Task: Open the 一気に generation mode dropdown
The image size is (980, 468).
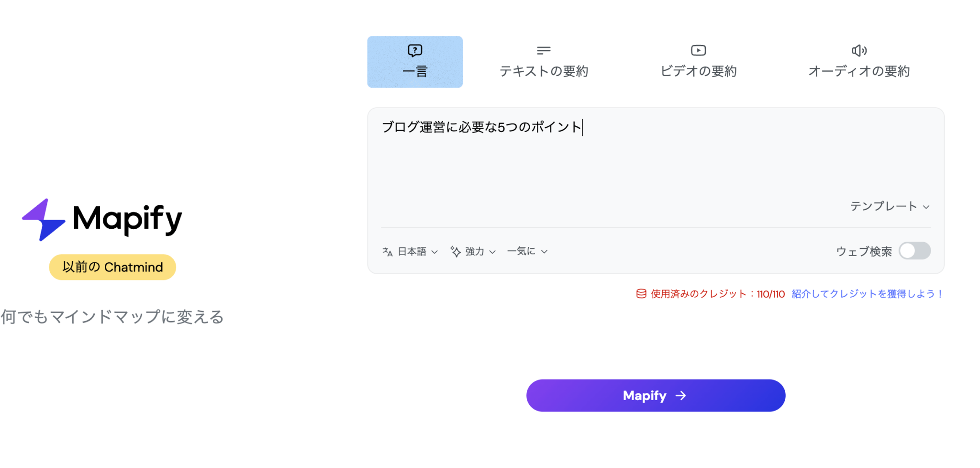Action: pos(525,251)
